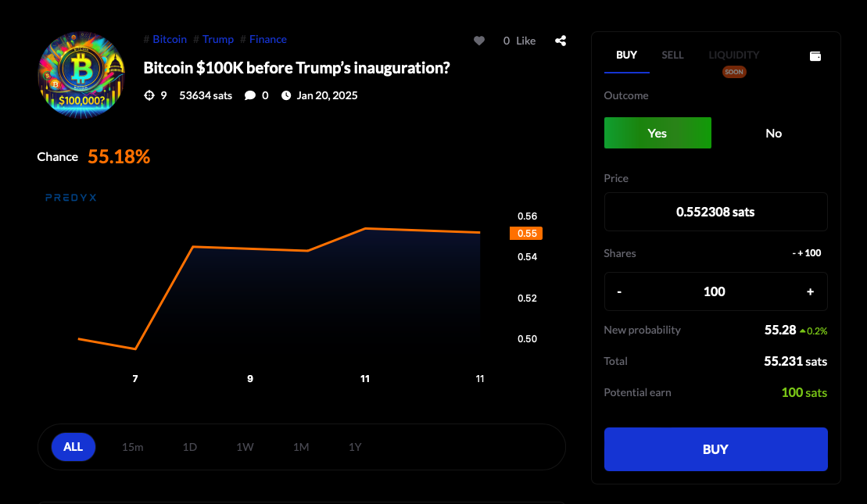Click the 0.50 y-axis label
The image size is (867, 504).
(x=528, y=339)
